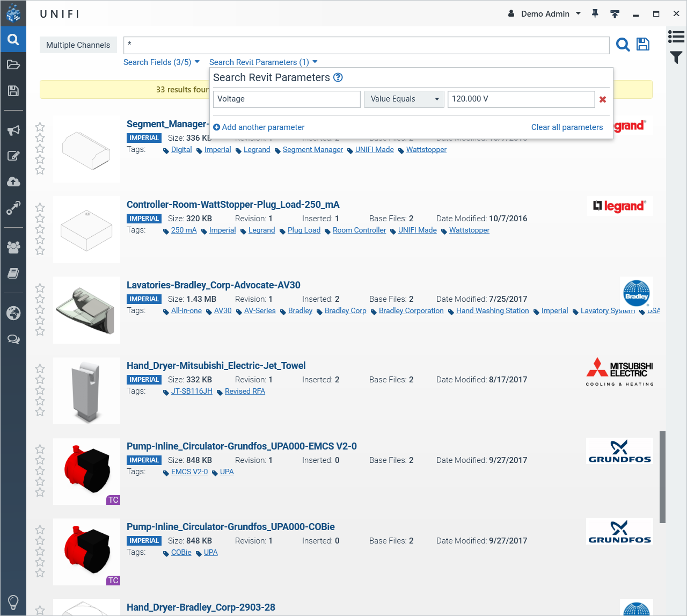
Task: Click the 120.000 V value field
Action: (x=521, y=99)
